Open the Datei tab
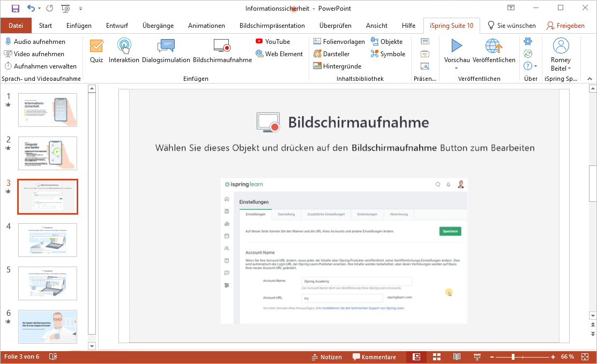Image resolution: width=597 pixels, height=364 pixels. [x=16, y=26]
